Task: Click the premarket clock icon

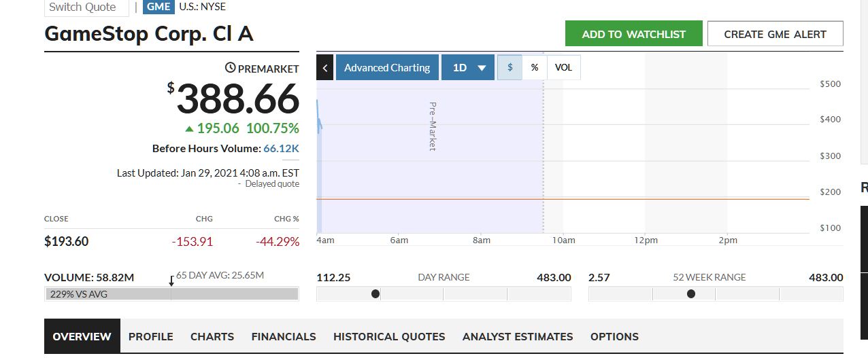Action: coord(230,68)
